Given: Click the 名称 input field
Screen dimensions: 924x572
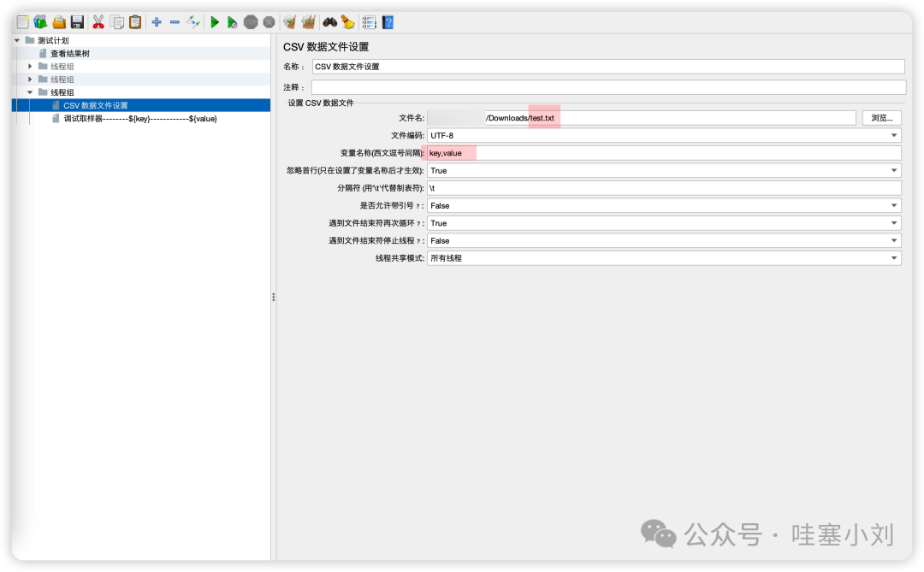Looking at the screenshot, I should [609, 67].
